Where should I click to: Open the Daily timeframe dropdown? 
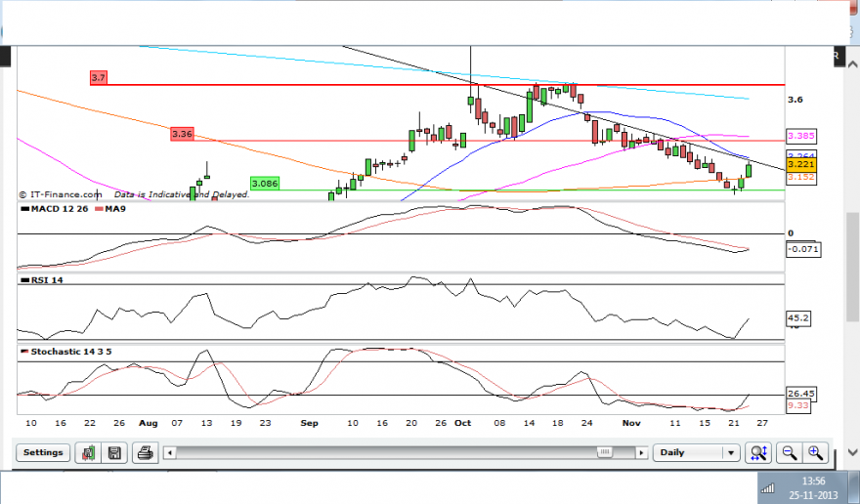tap(696, 453)
